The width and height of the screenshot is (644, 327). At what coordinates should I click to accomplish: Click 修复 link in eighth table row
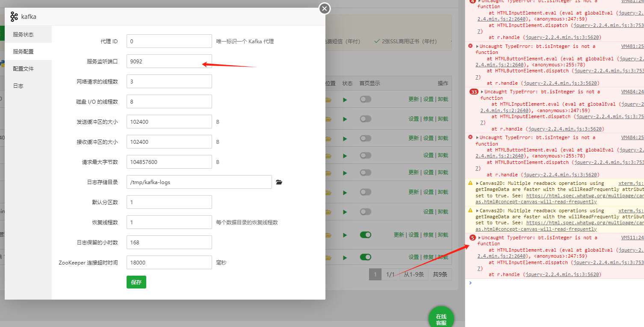tap(428, 235)
